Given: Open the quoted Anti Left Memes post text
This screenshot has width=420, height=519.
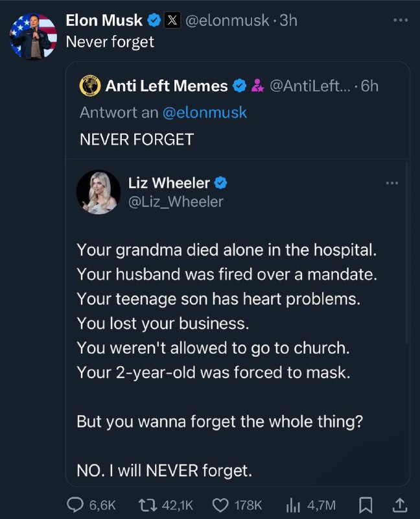Looking at the screenshot, I should click(x=137, y=139).
